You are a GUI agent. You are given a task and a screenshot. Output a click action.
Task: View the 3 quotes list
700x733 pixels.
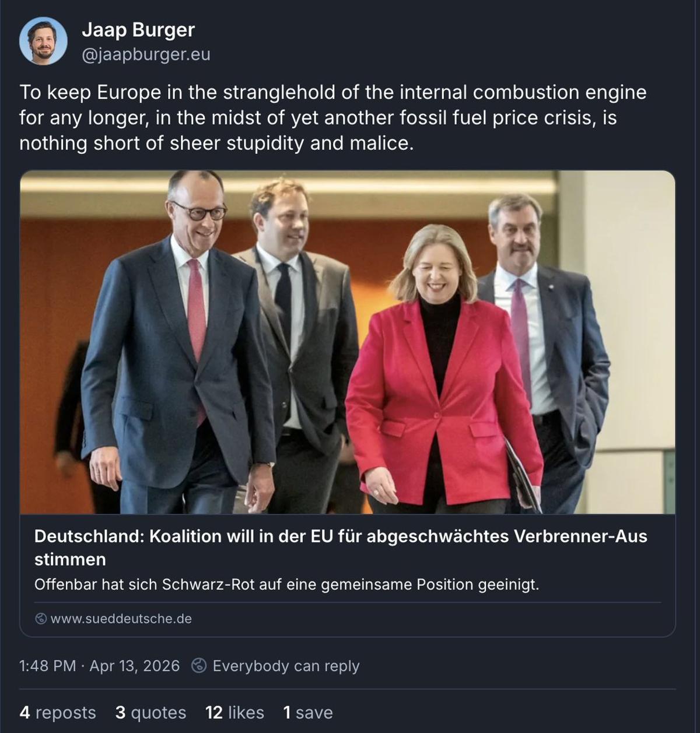pyautogui.click(x=150, y=713)
